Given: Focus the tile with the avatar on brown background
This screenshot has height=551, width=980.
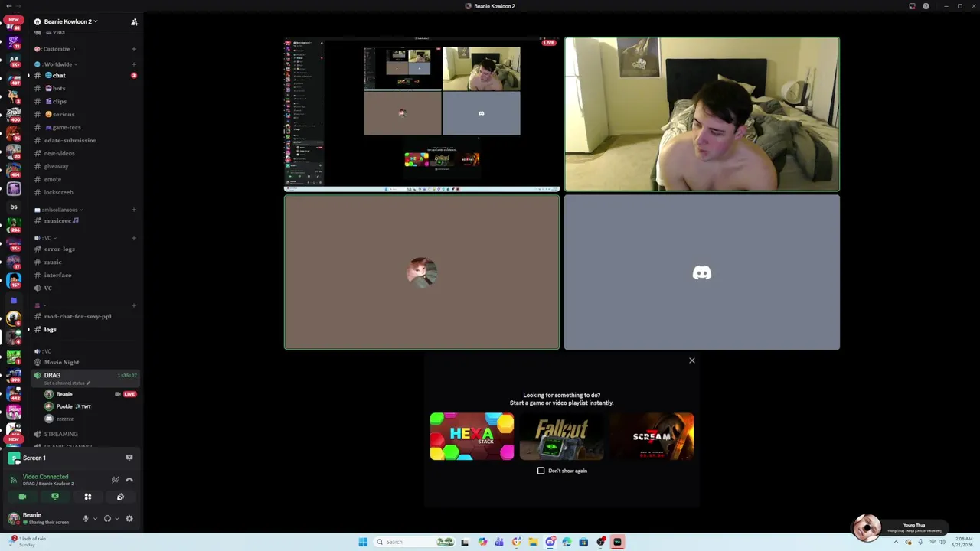Looking at the screenshot, I should pyautogui.click(x=422, y=272).
